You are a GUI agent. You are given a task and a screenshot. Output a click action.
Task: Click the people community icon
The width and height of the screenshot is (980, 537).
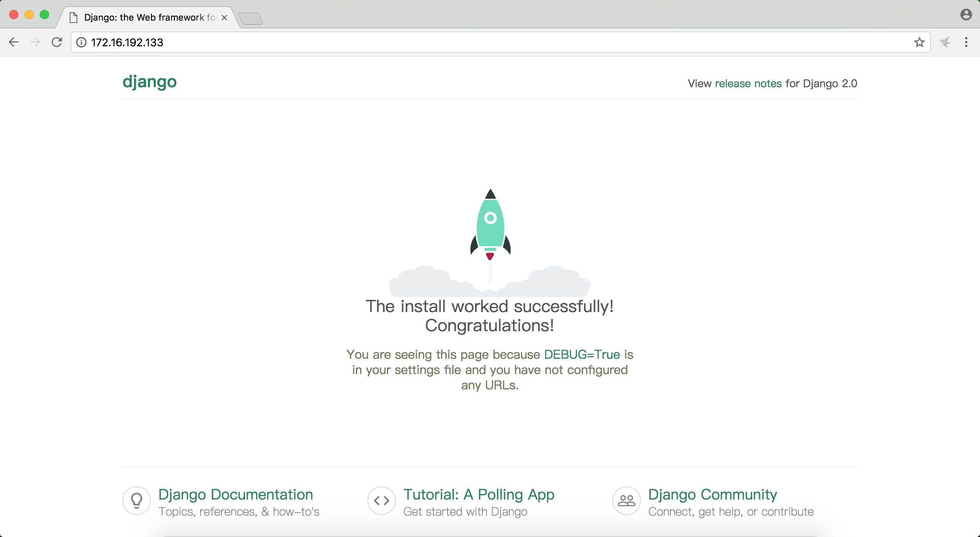click(x=627, y=500)
